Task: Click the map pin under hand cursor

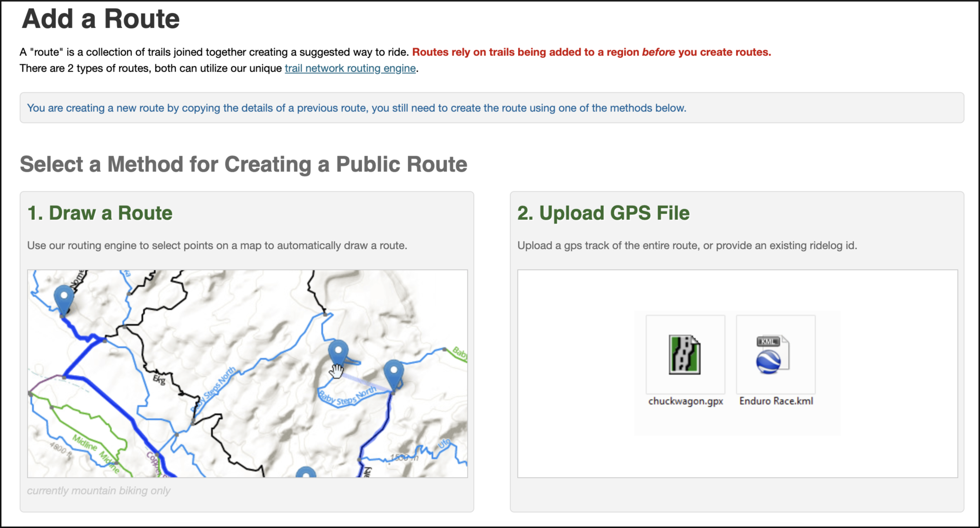Action: click(x=338, y=351)
